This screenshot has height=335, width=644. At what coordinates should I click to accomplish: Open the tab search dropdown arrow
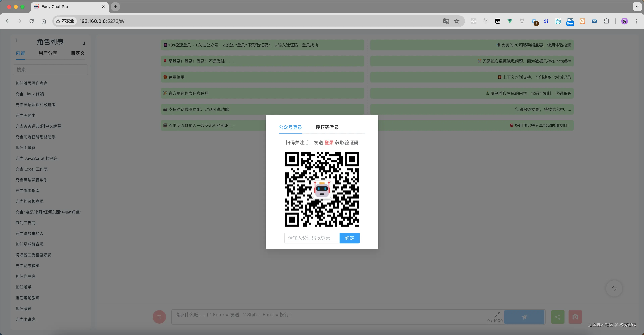637,7
